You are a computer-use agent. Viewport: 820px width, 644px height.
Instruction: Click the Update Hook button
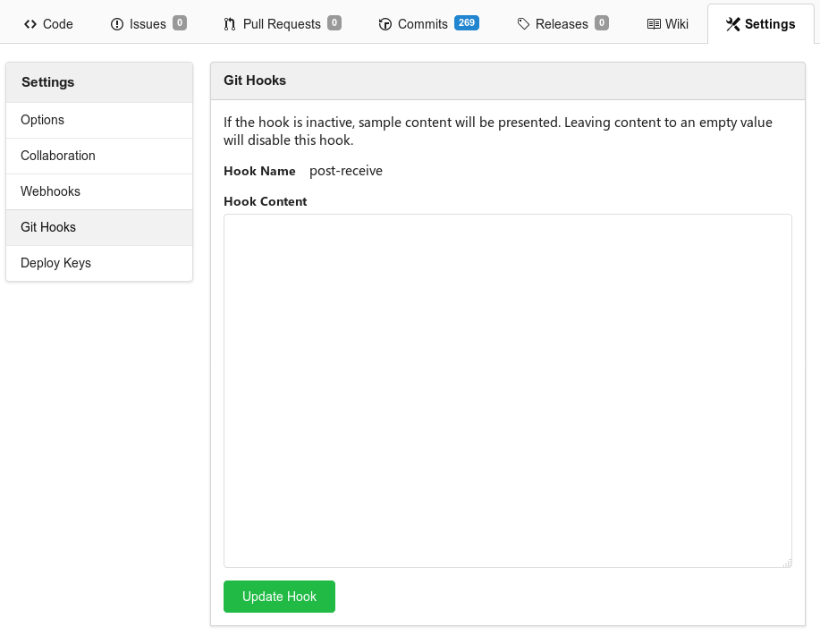coord(279,596)
